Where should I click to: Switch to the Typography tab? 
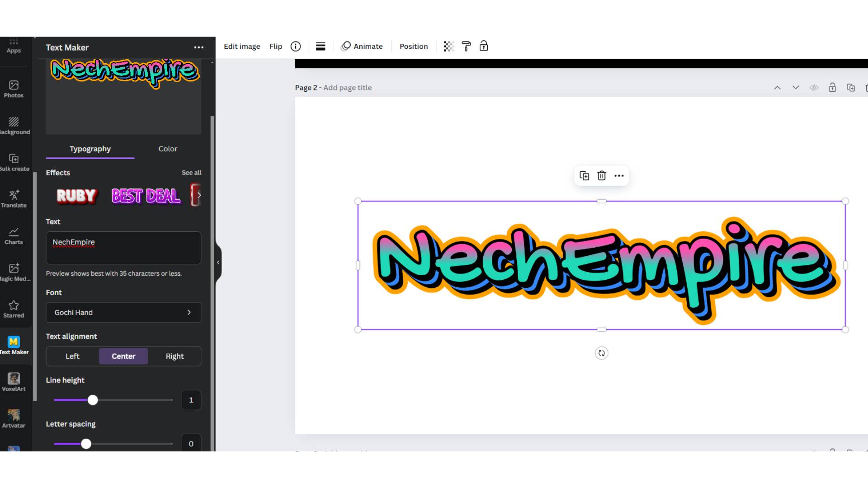90,148
